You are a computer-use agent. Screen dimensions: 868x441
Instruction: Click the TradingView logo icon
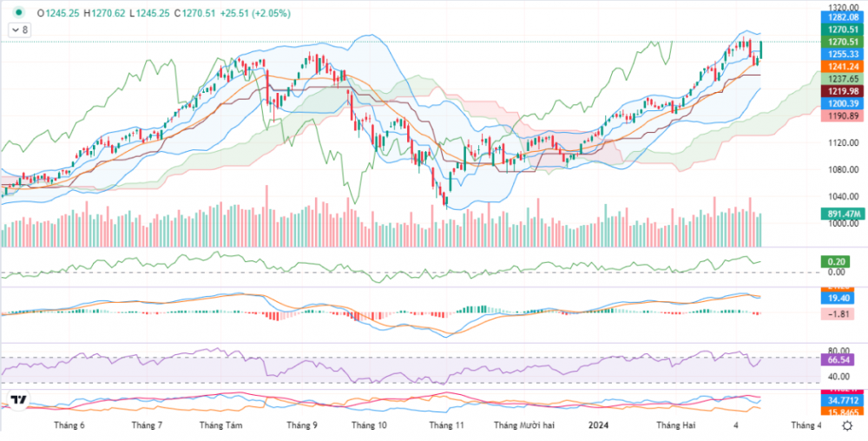click(17, 402)
